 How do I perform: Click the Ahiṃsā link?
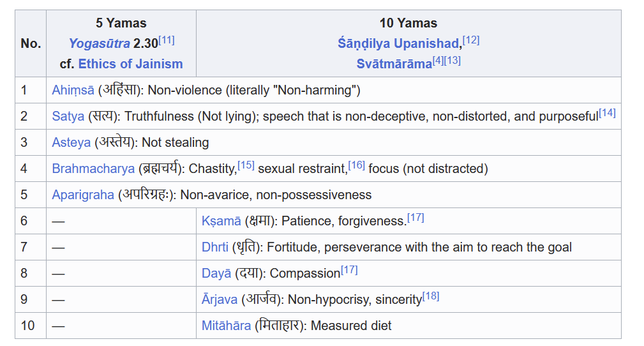point(73,91)
